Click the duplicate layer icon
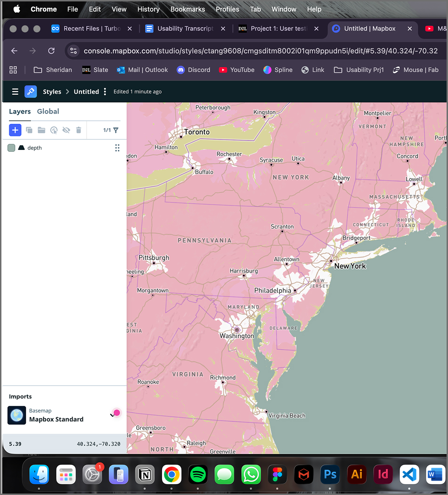 tap(29, 130)
